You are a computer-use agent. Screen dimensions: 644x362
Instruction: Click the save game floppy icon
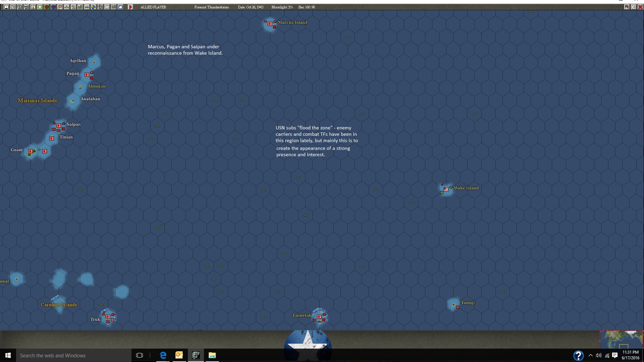click(x=6, y=7)
